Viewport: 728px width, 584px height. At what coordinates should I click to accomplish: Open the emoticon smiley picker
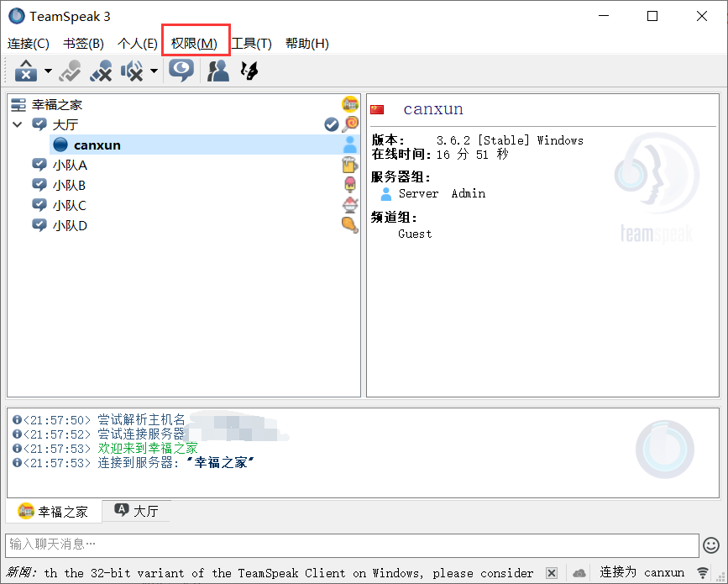point(711,545)
